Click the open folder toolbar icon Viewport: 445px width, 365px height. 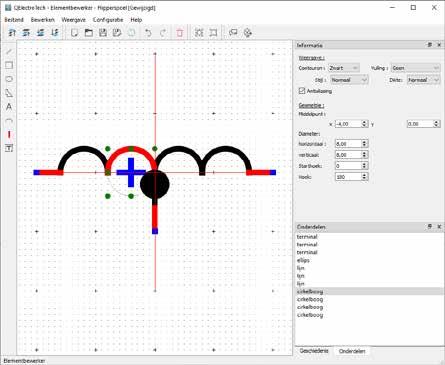pyautogui.click(x=89, y=33)
